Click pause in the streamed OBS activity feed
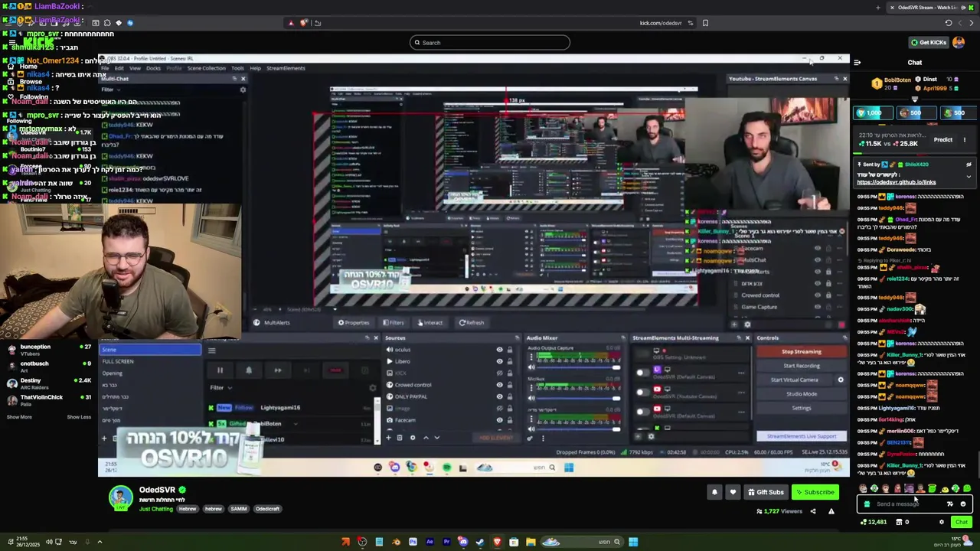Screen dimensions: 980x551 coord(220,370)
